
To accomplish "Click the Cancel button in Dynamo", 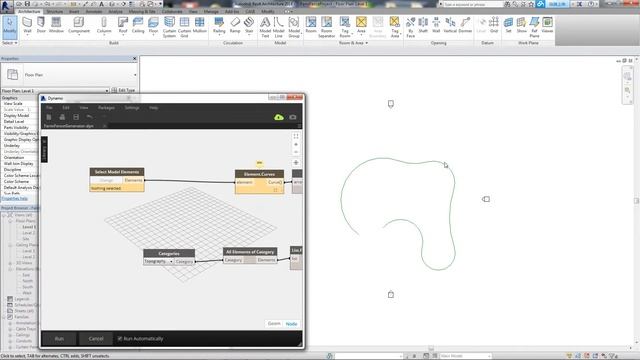I will (96, 339).
